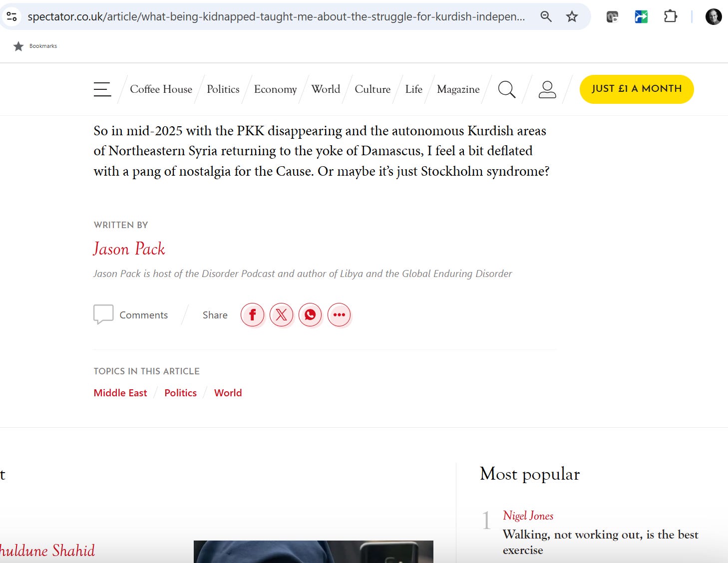
Task: Click the 'Written by' label
Action: point(121,225)
